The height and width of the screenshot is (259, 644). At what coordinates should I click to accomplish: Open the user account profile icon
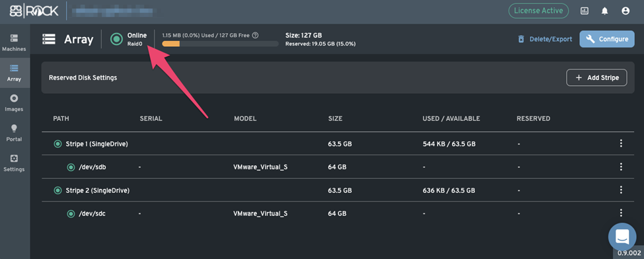(626, 11)
